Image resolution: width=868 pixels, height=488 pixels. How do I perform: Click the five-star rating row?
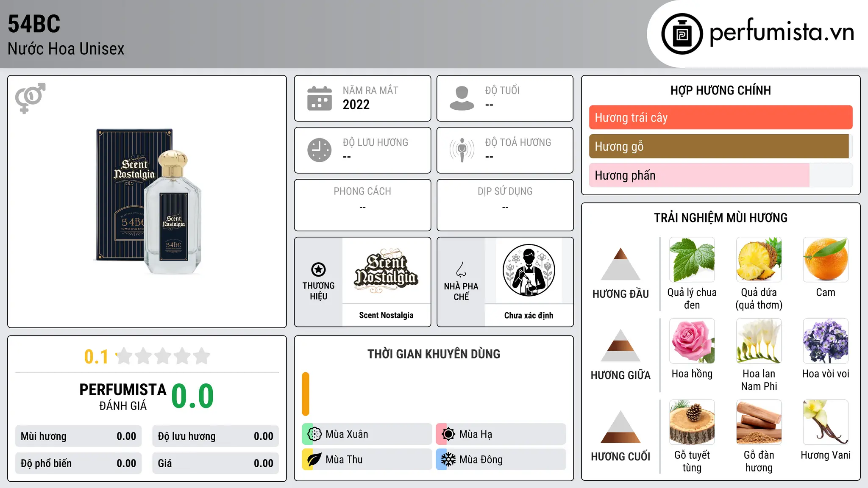(x=163, y=356)
